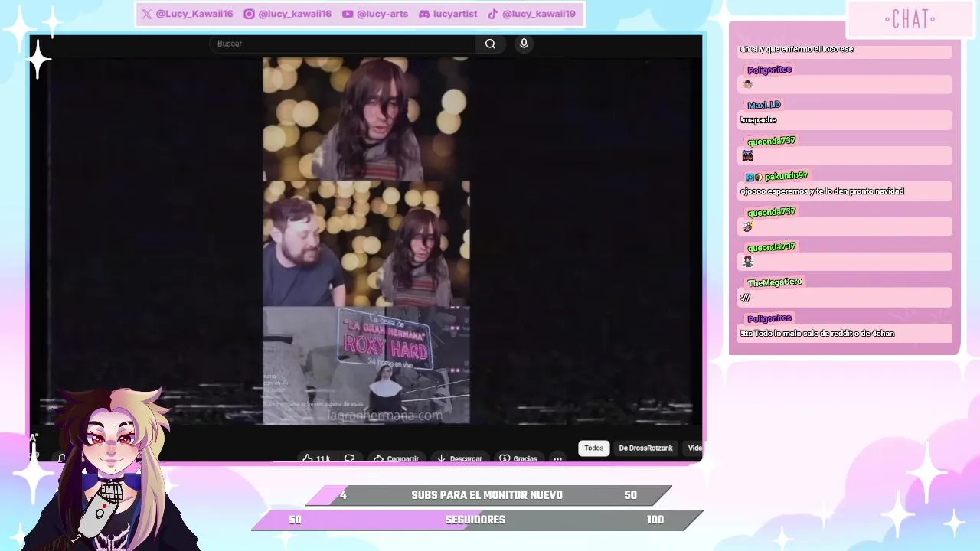980x551 pixels.
Task: Like the video with 11 k likes
Action: pyautogui.click(x=315, y=458)
